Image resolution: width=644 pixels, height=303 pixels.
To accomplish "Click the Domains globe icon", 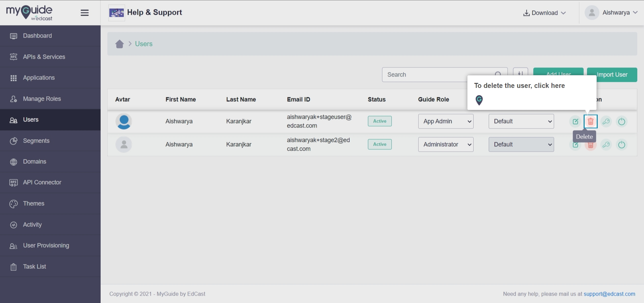I will [x=13, y=162].
